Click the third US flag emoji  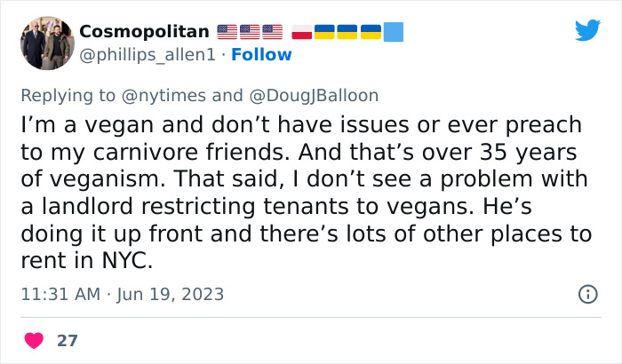[272, 33]
